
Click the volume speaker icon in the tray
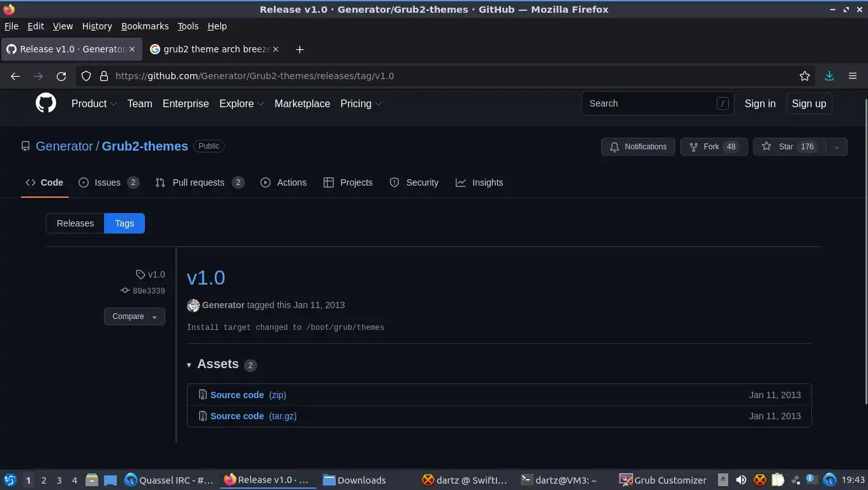[x=741, y=480]
